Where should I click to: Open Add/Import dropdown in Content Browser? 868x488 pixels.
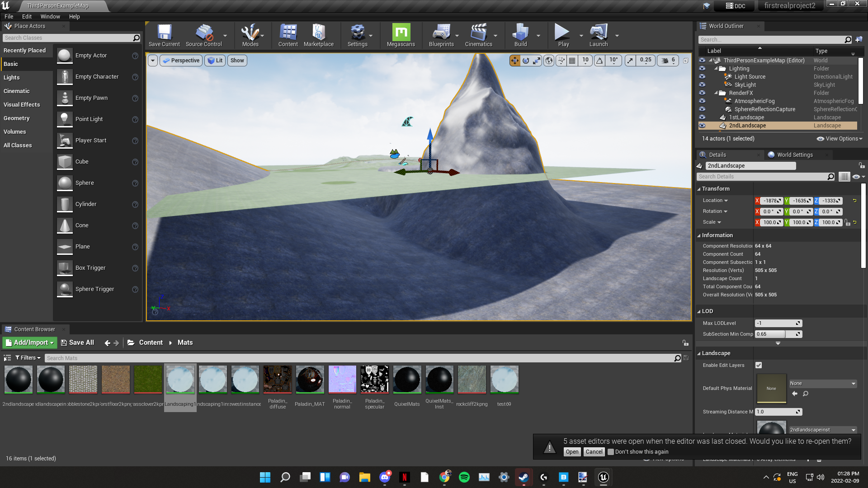tap(30, 343)
